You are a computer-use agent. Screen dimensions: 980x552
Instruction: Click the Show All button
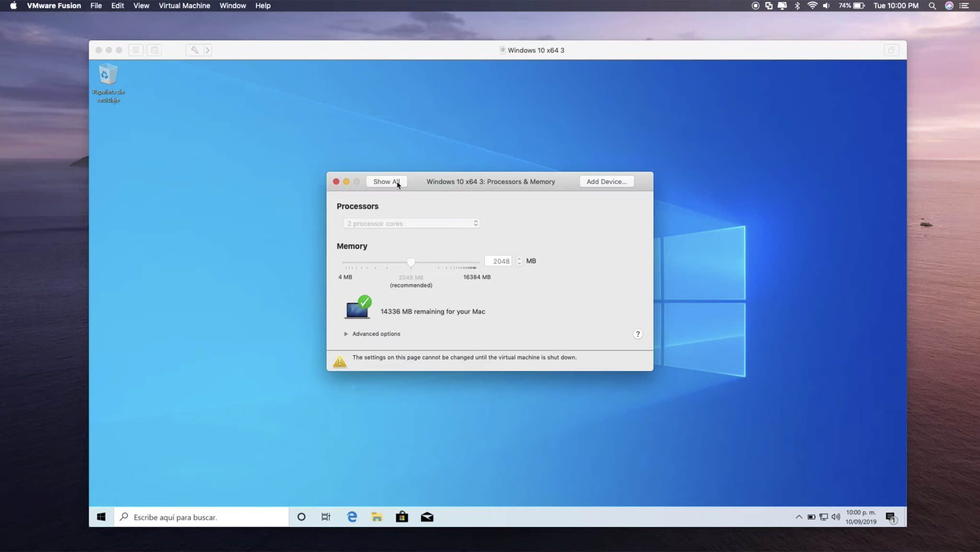(x=386, y=182)
